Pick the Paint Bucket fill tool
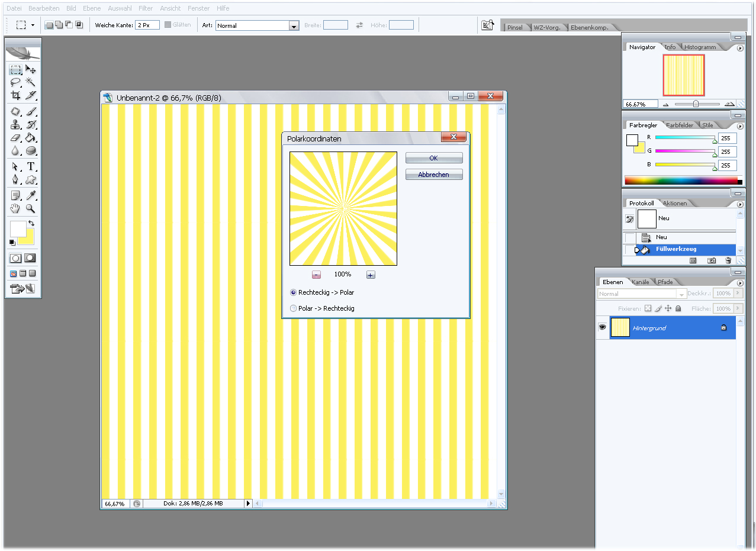 click(31, 137)
